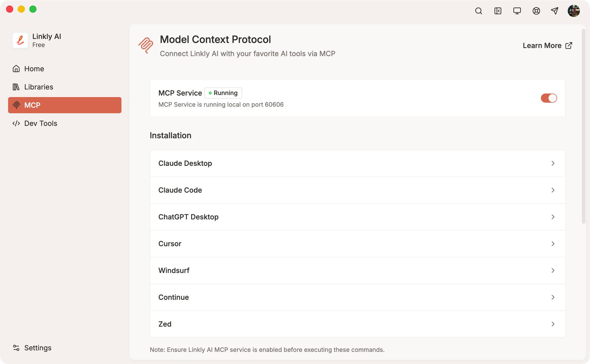This screenshot has height=364, width=590.
Task: Go to the Home section
Action: [x=34, y=69]
